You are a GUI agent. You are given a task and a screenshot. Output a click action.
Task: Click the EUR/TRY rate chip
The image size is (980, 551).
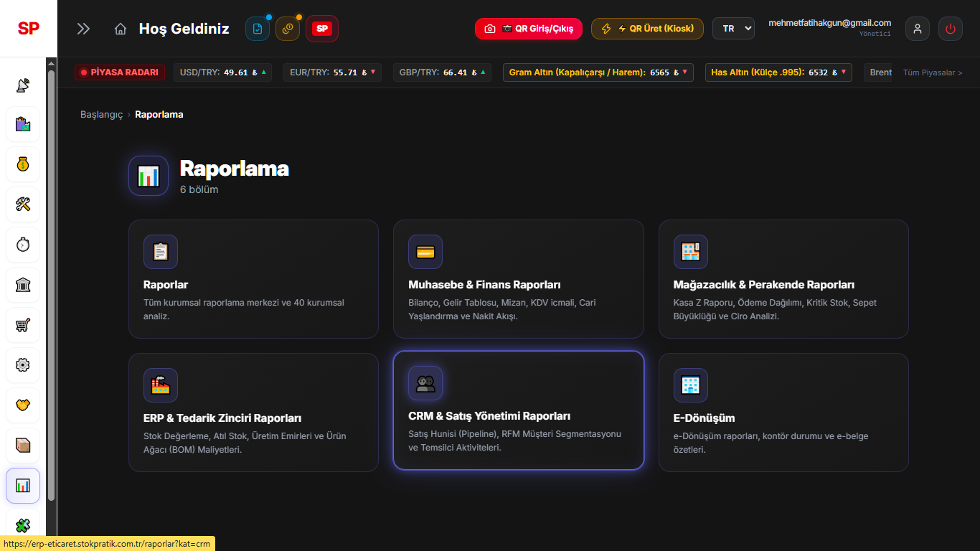tap(332, 72)
